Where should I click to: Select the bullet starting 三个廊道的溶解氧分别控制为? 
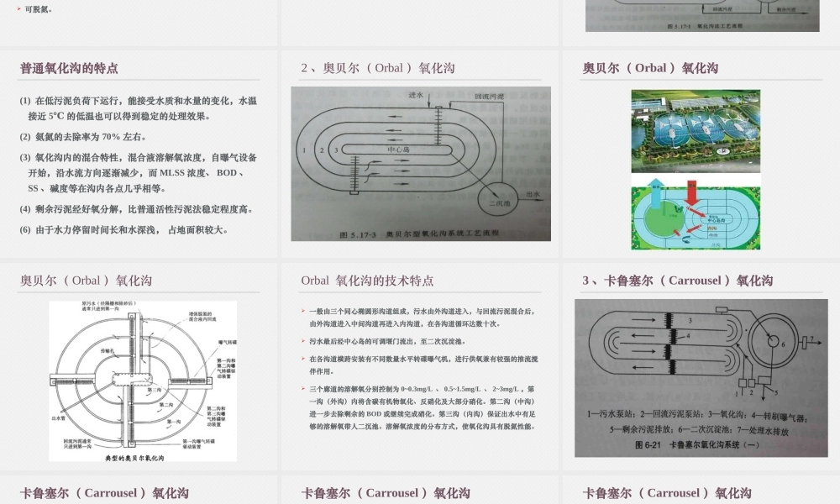pos(423,408)
